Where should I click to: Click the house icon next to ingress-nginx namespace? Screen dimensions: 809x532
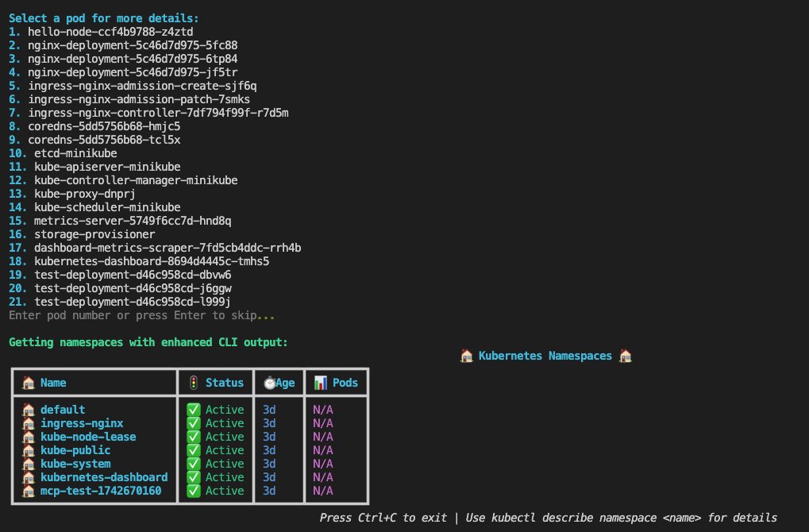28,423
